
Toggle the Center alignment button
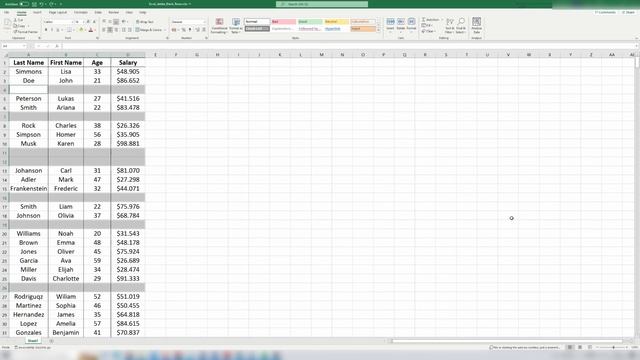(110, 30)
